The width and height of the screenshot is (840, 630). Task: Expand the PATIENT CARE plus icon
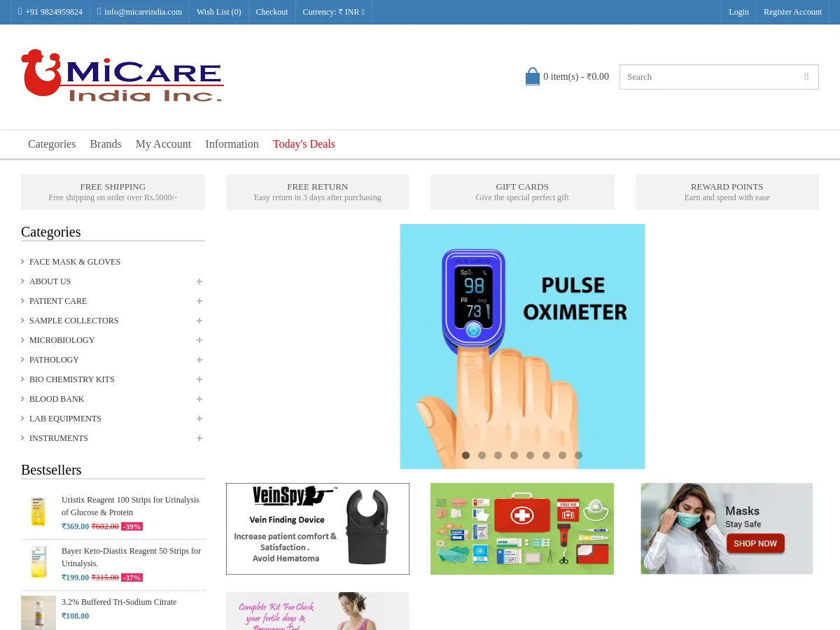199,301
